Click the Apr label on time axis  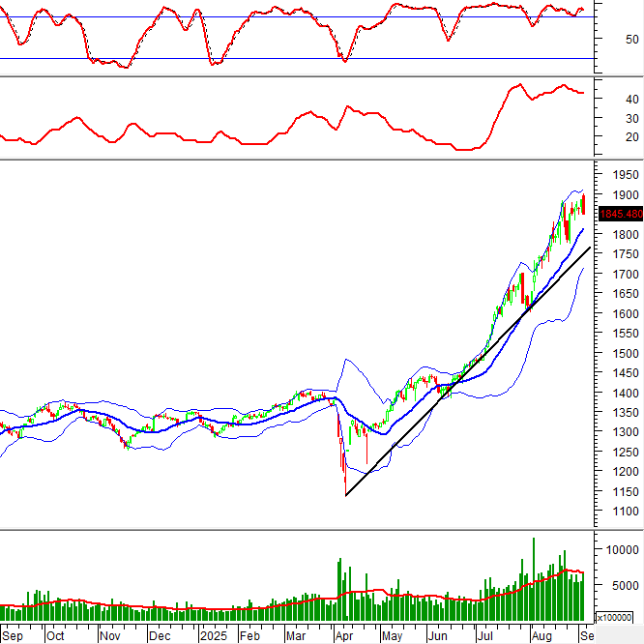343,636
